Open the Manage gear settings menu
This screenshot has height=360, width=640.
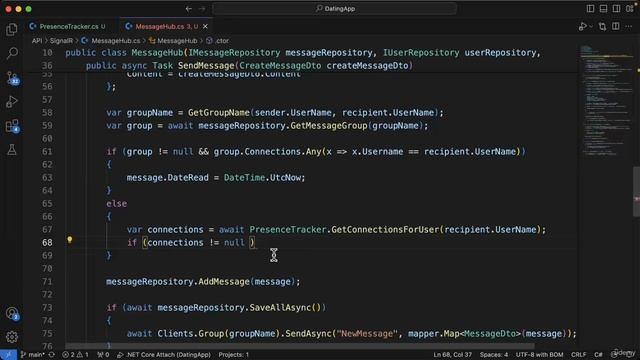click(x=12, y=337)
